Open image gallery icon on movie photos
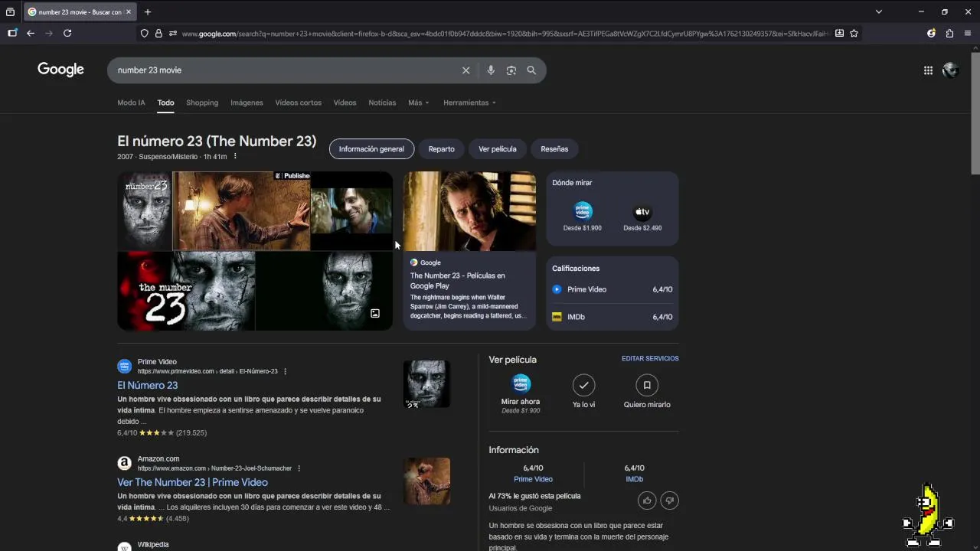 point(375,314)
